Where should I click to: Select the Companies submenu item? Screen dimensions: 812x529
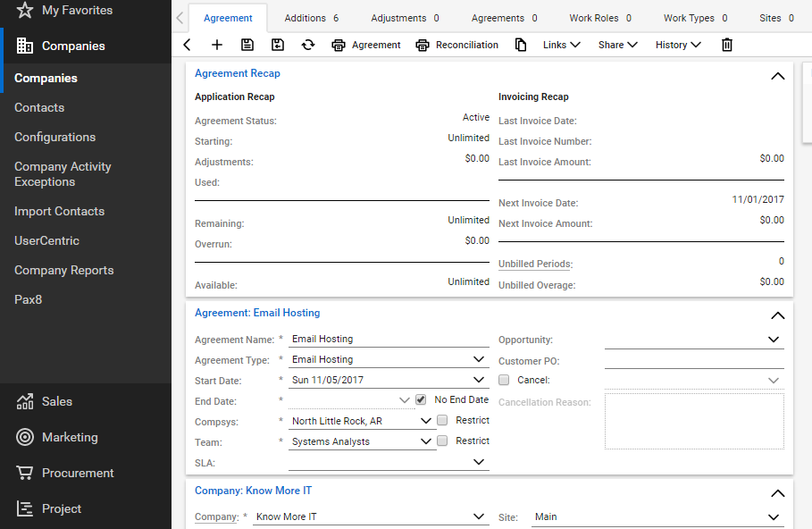[46, 79]
